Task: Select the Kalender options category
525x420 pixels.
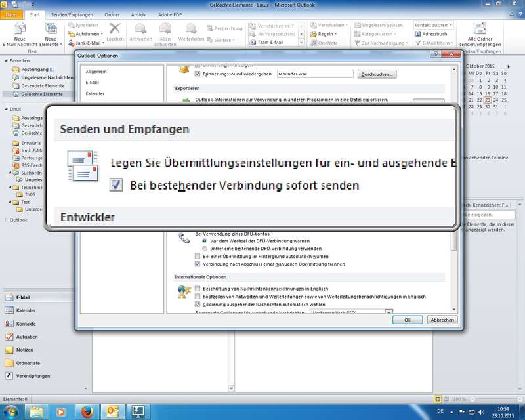Action: (x=94, y=93)
